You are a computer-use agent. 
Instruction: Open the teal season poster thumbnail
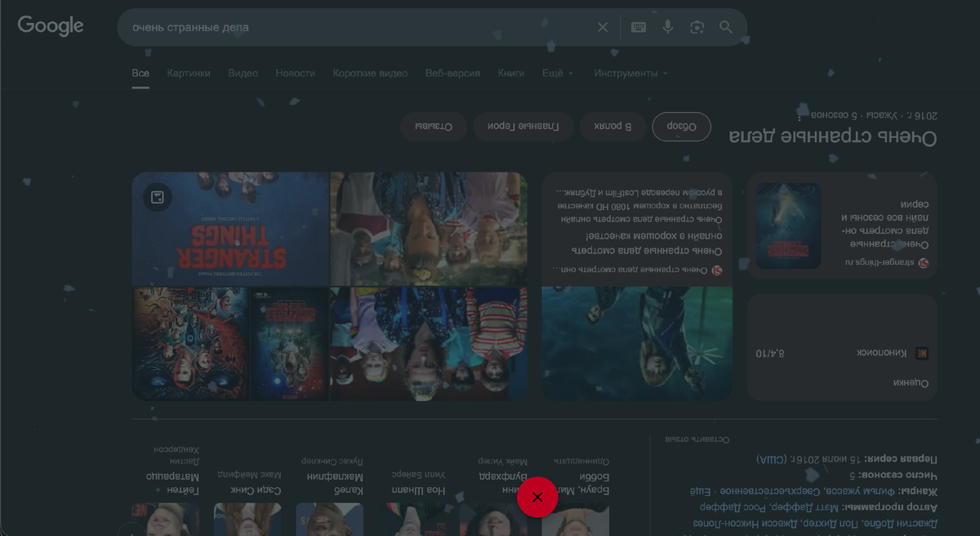[x=288, y=344]
